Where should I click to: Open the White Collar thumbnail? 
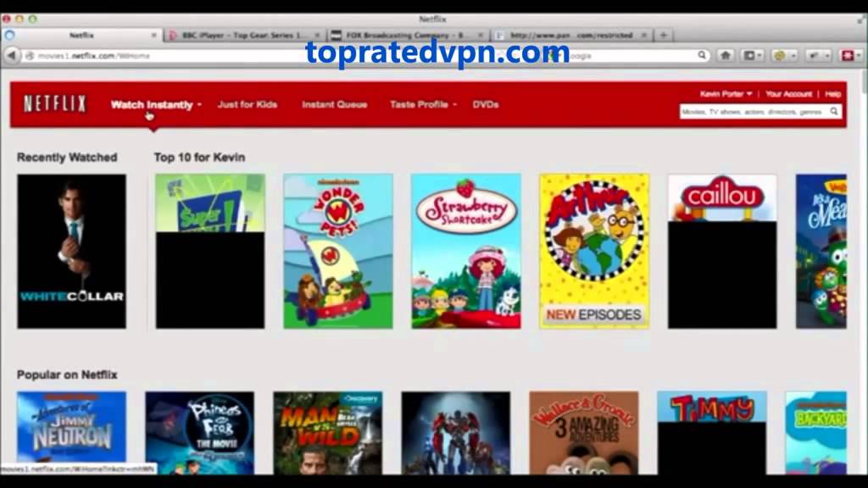(71, 251)
